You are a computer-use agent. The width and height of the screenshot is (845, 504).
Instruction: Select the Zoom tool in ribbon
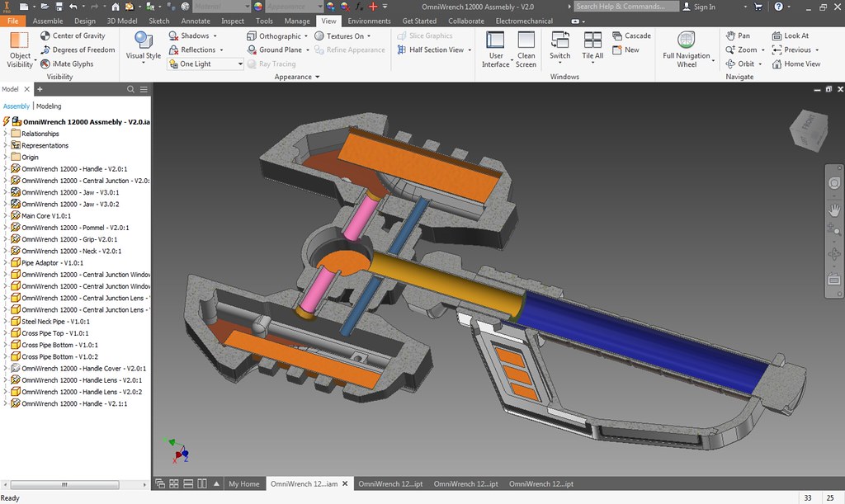tap(742, 49)
